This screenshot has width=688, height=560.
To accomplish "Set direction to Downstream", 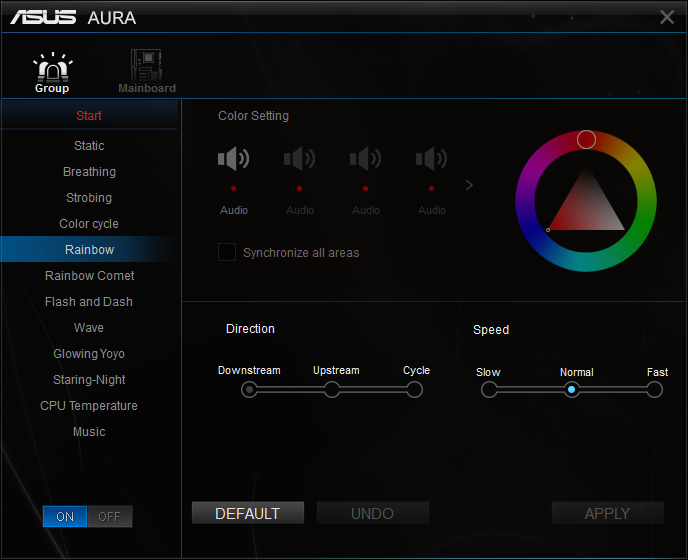I will [x=249, y=390].
